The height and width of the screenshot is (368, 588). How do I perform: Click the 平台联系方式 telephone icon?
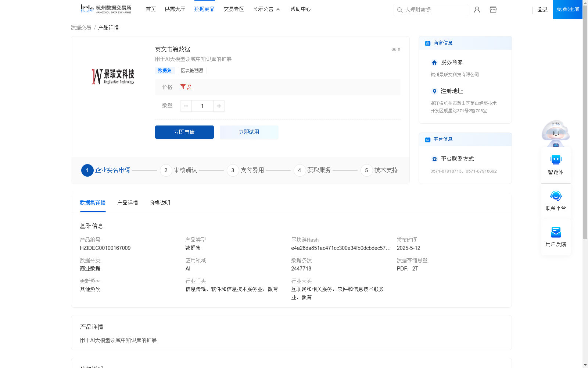[434, 159]
